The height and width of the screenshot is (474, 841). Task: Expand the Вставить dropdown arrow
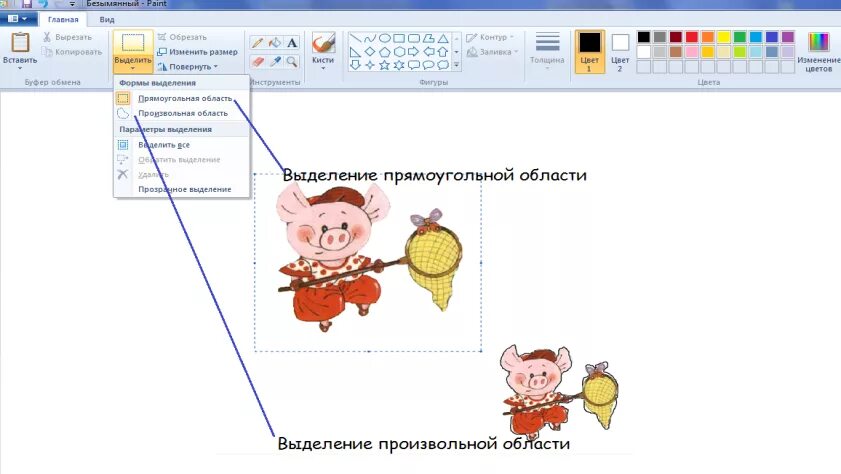click(20, 68)
